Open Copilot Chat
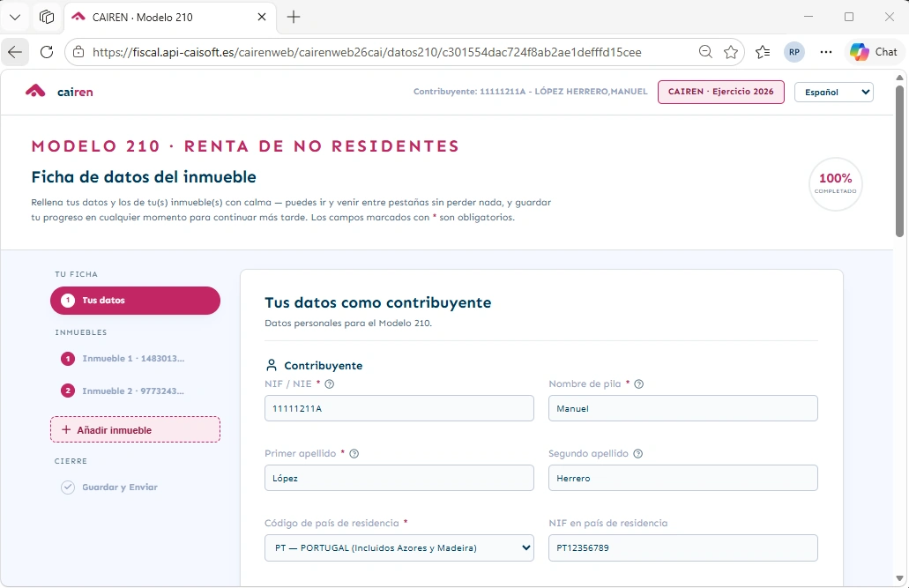 tap(874, 52)
